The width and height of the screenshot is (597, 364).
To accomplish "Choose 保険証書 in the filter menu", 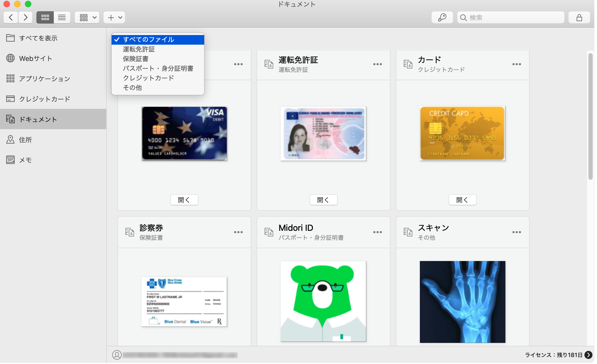I will pyautogui.click(x=158, y=59).
